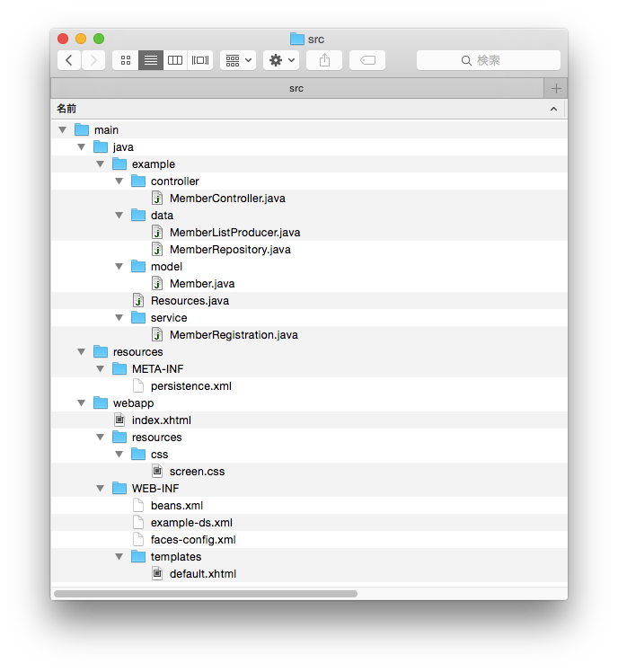Click the META-INF folder icon
Screen dimensions: 618x672
coord(119,368)
